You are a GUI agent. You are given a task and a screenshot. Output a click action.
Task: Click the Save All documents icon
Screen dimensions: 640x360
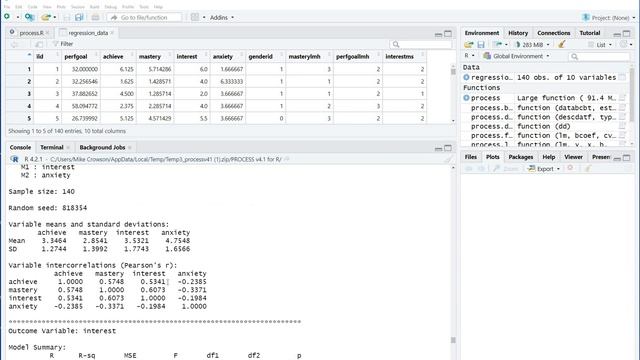click(x=79, y=17)
